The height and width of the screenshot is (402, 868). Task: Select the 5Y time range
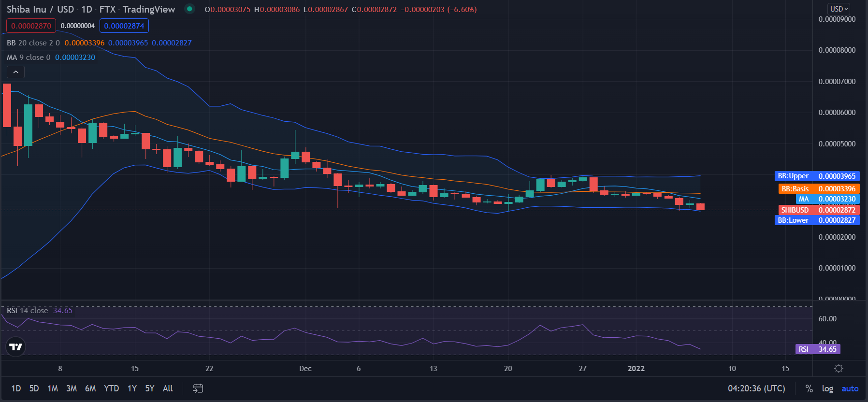point(150,388)
